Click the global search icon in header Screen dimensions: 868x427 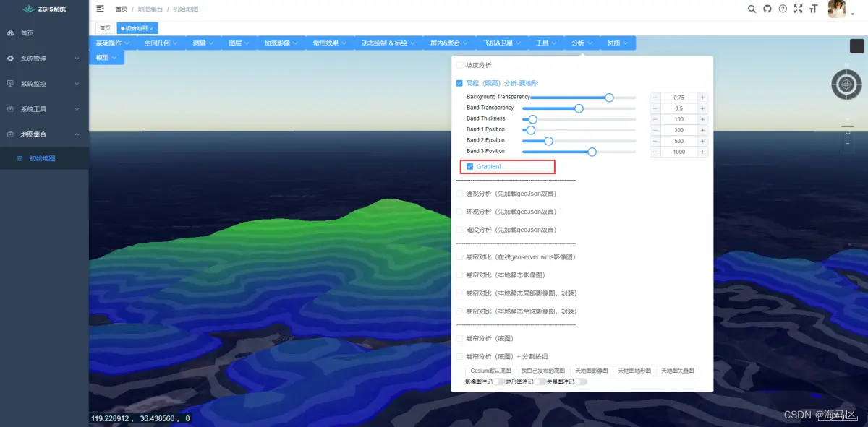tap(752, 10)
